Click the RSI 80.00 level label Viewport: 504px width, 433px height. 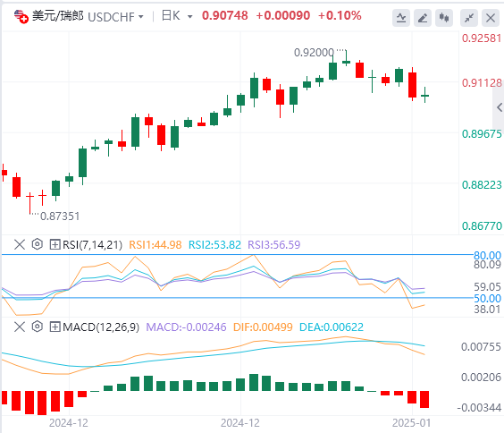coord(487,256)
